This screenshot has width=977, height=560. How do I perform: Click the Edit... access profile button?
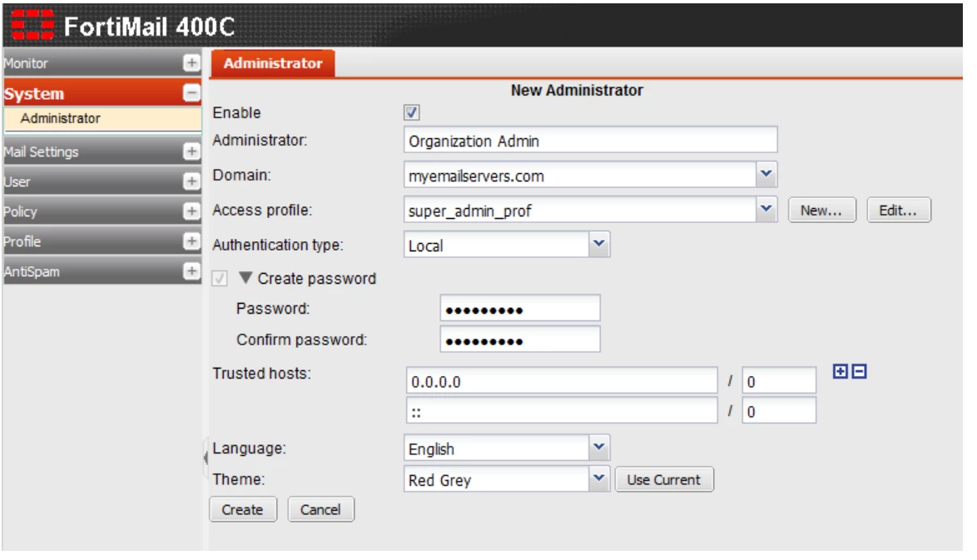click(x=899, y=211)
